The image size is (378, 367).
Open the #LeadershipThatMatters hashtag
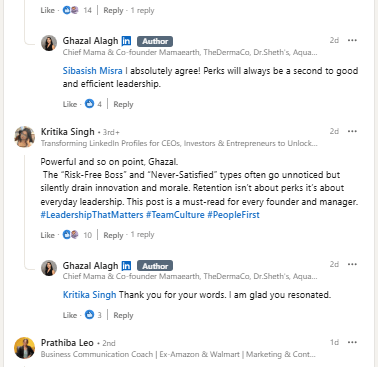(92, 215)
